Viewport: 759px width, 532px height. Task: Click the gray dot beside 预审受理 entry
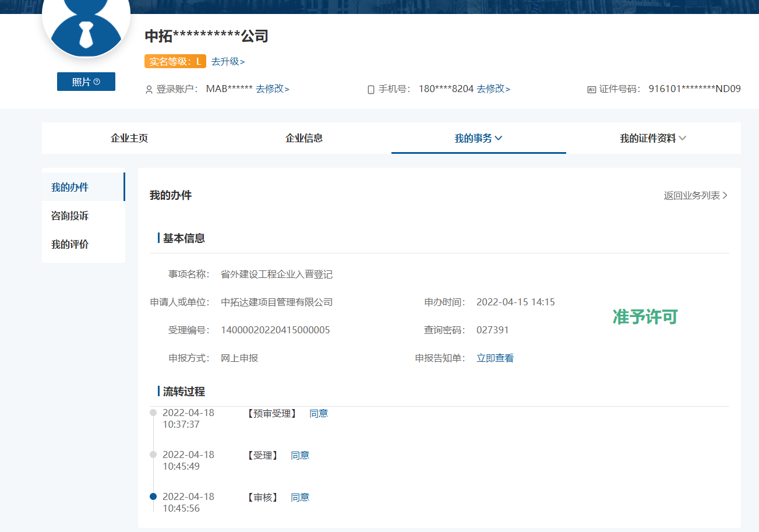coord(152,413)
